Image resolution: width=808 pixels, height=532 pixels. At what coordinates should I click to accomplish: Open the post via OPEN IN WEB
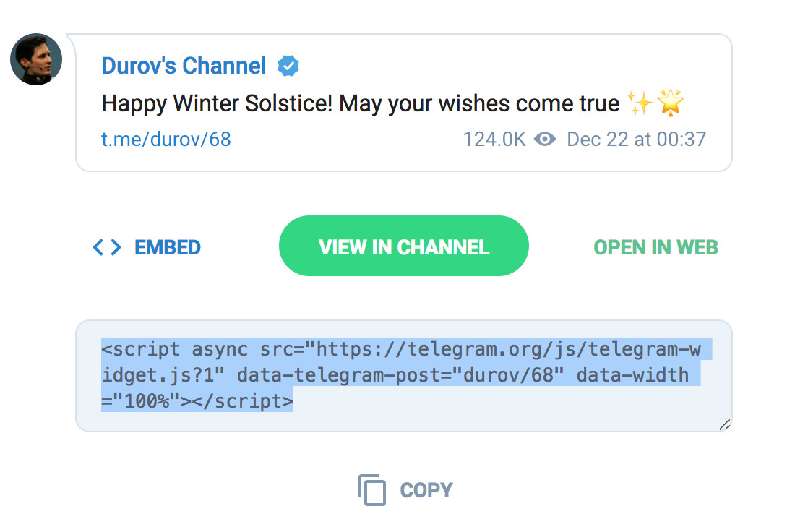click(656, 248)
